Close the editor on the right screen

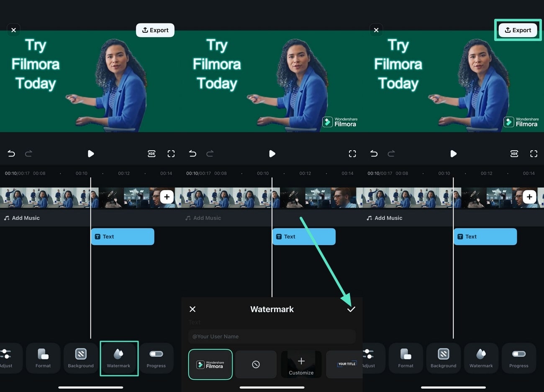[376, 30]
